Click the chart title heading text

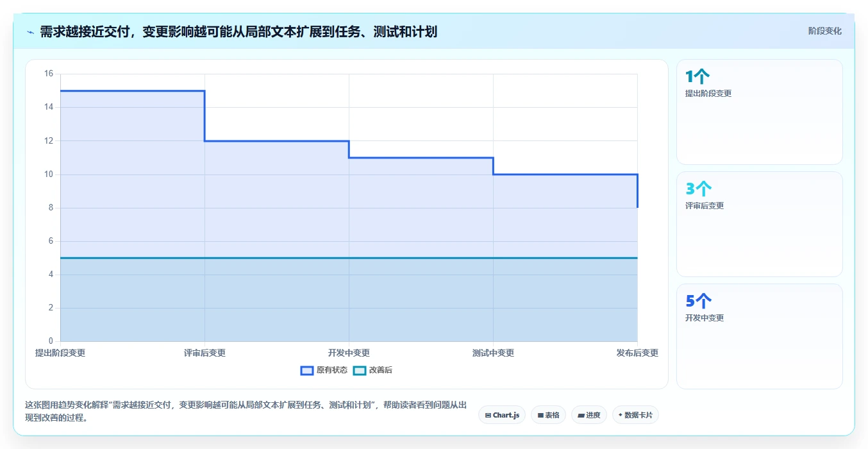238,31
